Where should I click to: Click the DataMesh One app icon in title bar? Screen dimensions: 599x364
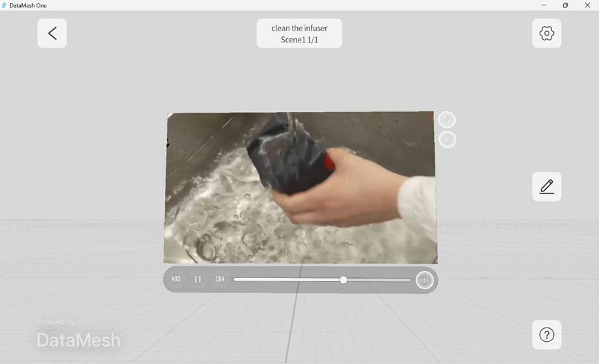[5, 5]
